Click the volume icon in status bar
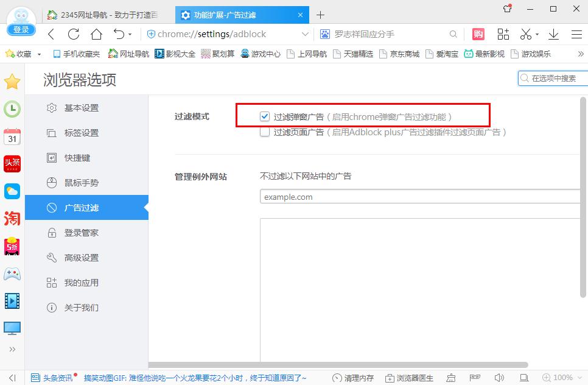Screen dimensions: 588x385 coord(499,378)
